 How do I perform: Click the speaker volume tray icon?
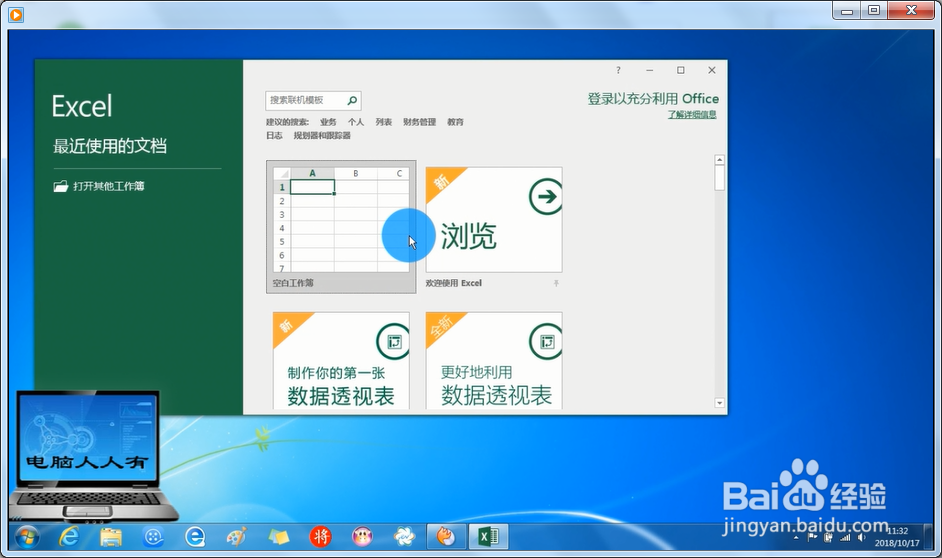[861, 538]
